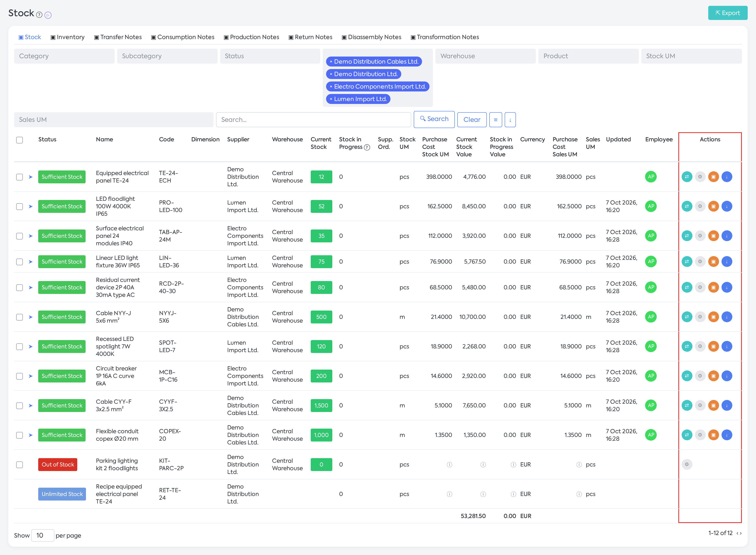Check the Circuit breaker 1P 16A row box

click(x=20, y=376)
